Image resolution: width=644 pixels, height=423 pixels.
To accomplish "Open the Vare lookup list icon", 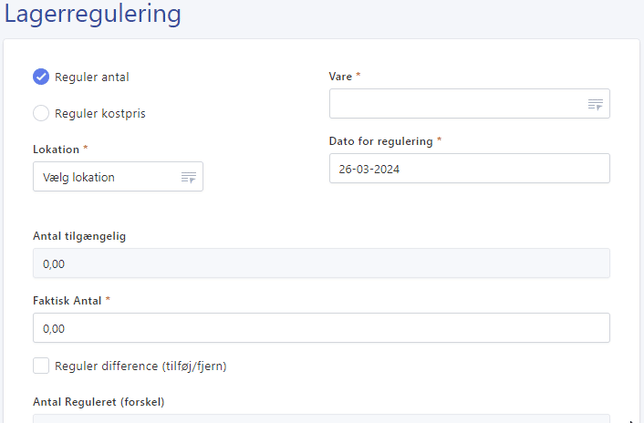I will (x=595, y=104).
